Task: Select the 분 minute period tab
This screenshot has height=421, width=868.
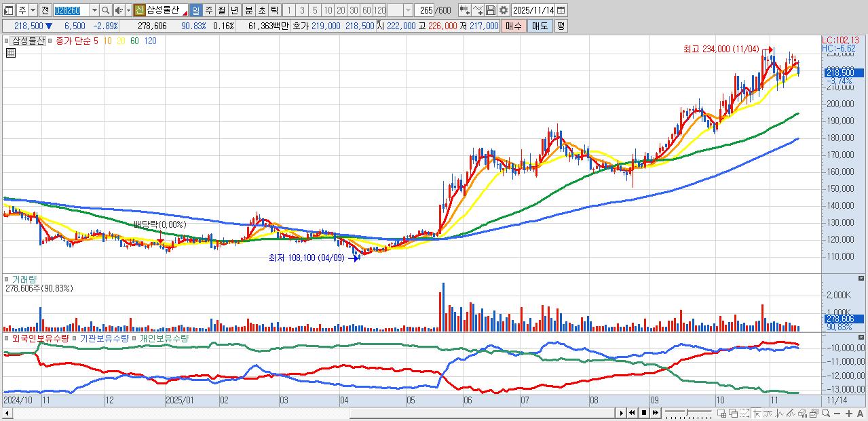Action: pyautogui.click(x=248, y=10)
